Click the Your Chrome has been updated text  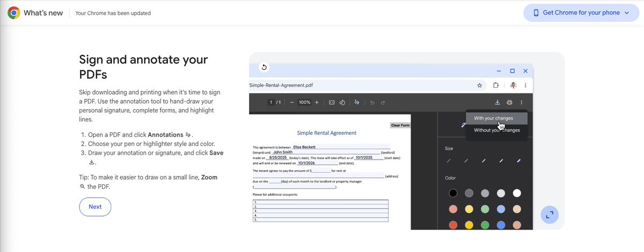pyautogui.click(x=113, y=13)
